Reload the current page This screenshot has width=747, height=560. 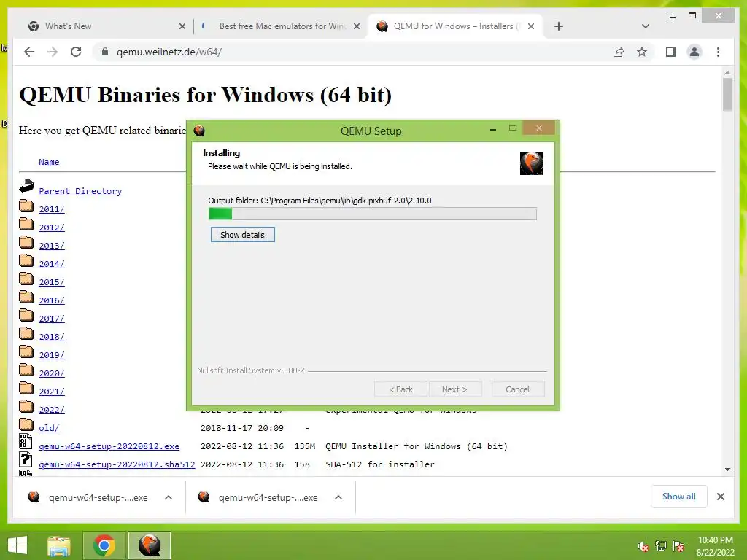(x=76, y=52)
